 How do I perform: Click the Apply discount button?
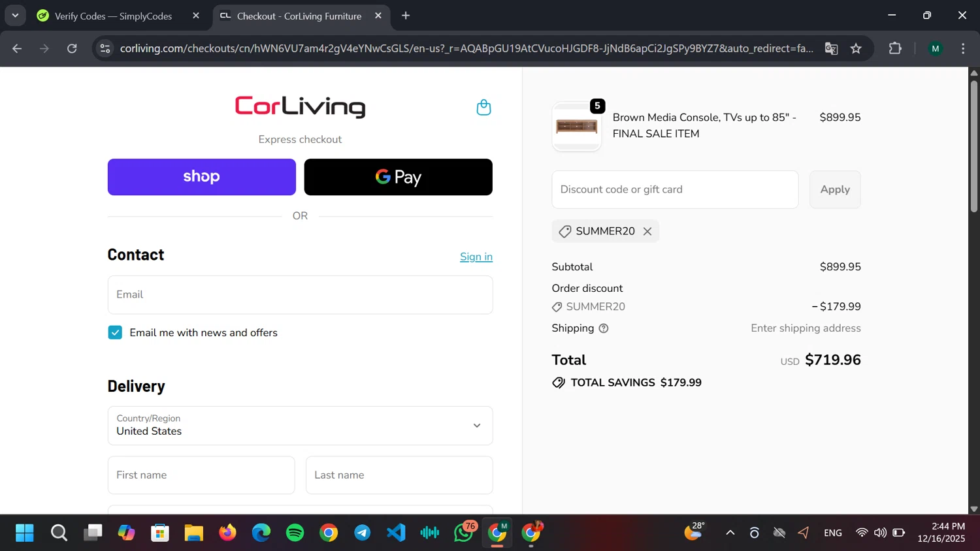pyautogui.click(x=835, y=189)
